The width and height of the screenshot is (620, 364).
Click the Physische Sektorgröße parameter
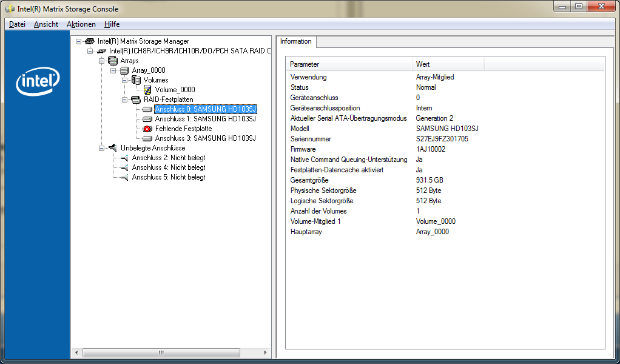323,190
